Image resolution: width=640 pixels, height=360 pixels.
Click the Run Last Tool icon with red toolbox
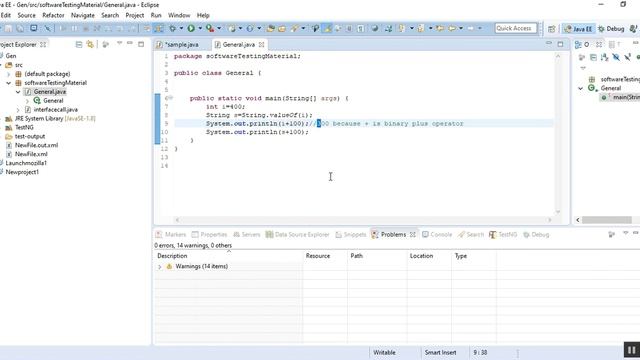pyautogui.click(x=209, y=28)
